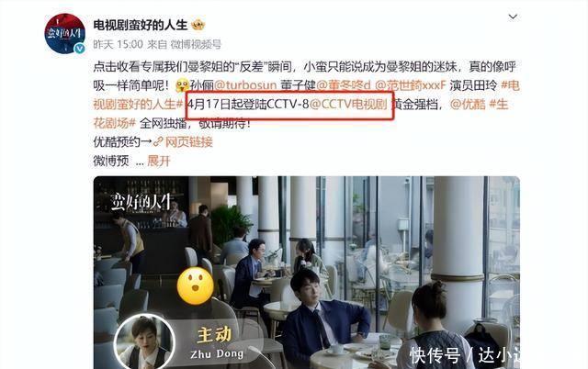Click the surprised emoji sticker in video
588x369 pixels.
click(195, 285)
